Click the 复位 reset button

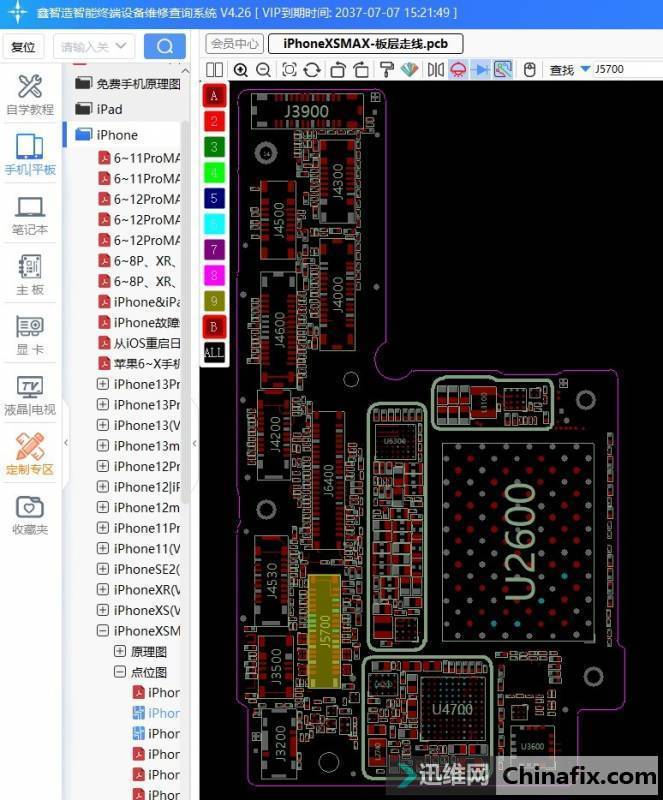pos(23,46)
